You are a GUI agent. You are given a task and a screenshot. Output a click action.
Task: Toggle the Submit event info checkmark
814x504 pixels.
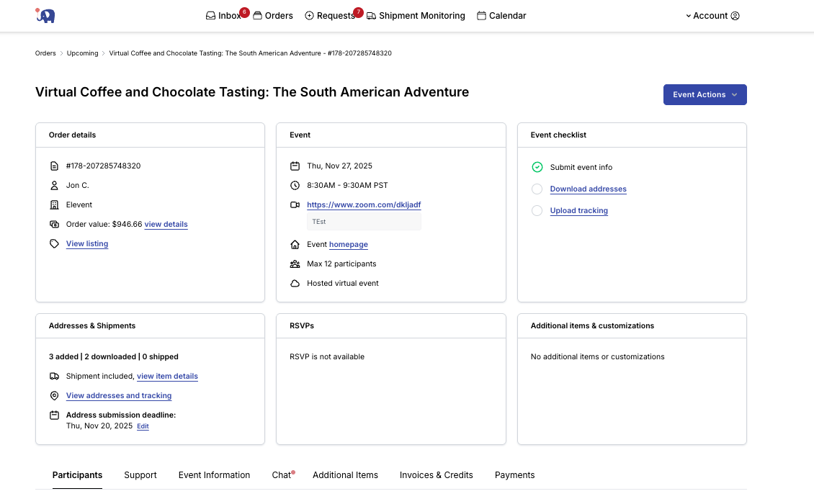[537, 167]
